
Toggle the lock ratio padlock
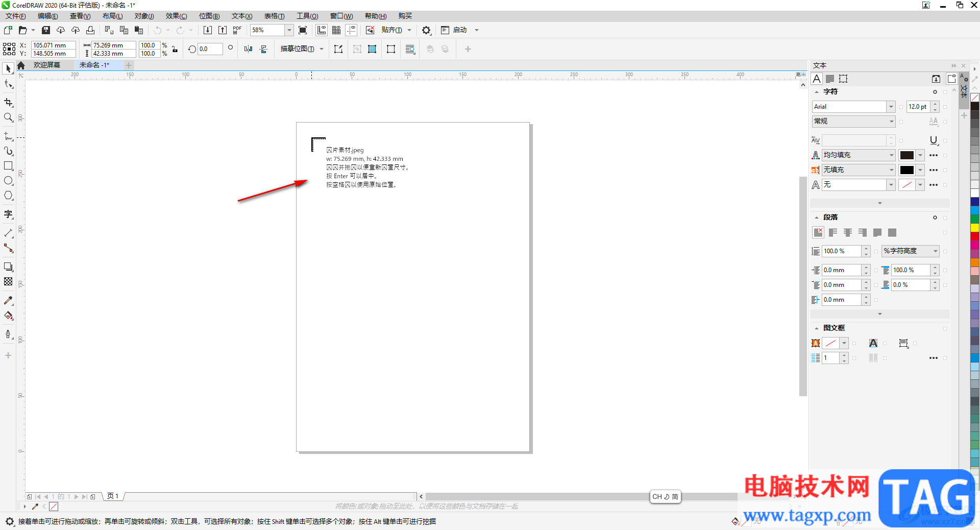(175, 49)
